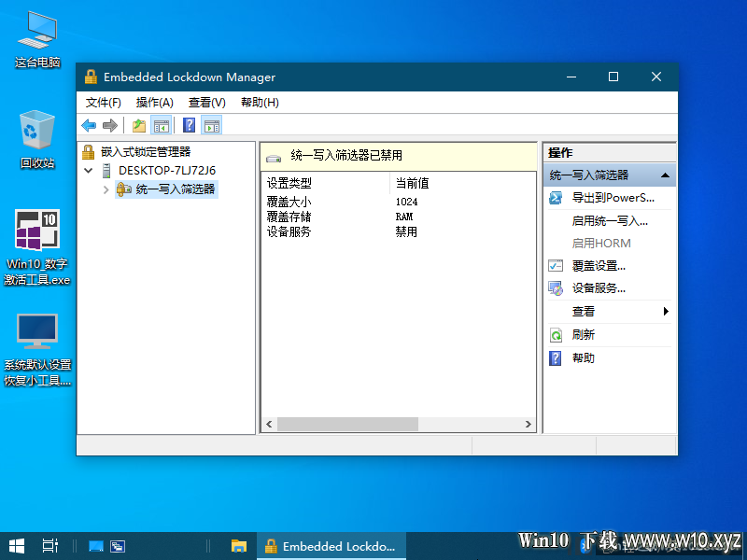Open the 操作(A) menu
The image size is (747, 560).
(154, 103)
